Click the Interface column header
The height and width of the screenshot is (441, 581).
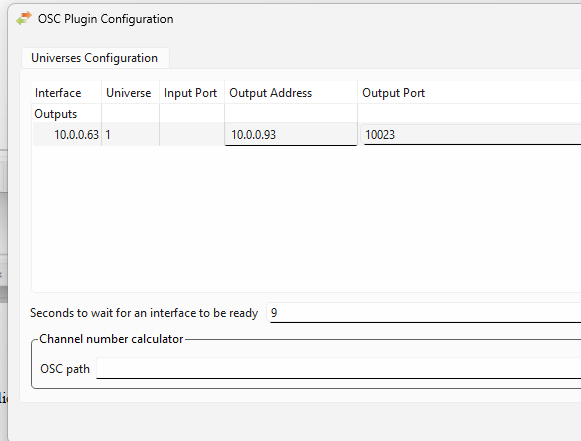(67, 93)
